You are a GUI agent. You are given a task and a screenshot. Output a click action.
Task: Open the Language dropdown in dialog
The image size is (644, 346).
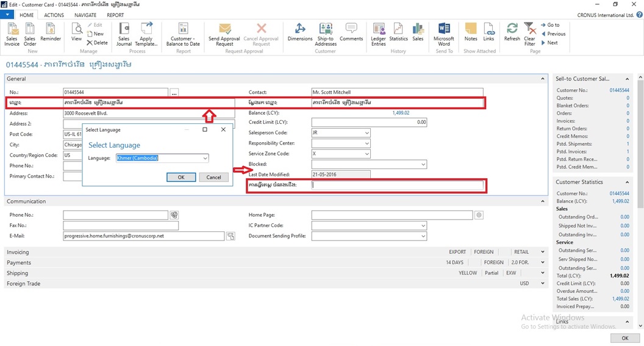click(x=205, y=158)
